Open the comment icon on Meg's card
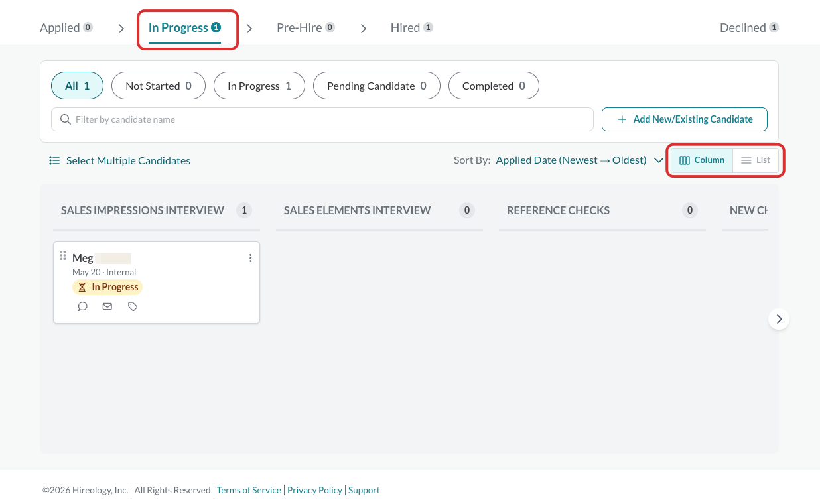 [82, 306]
